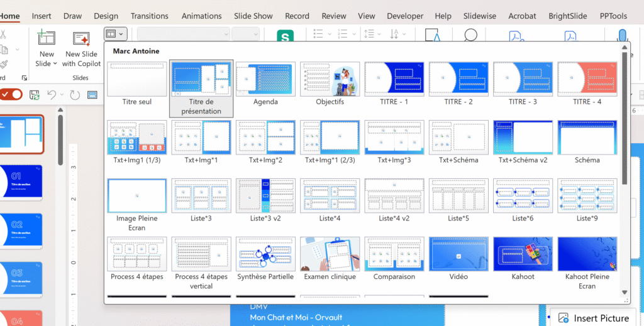Collapse the slide Layout dropdown button

click(115, 33)
